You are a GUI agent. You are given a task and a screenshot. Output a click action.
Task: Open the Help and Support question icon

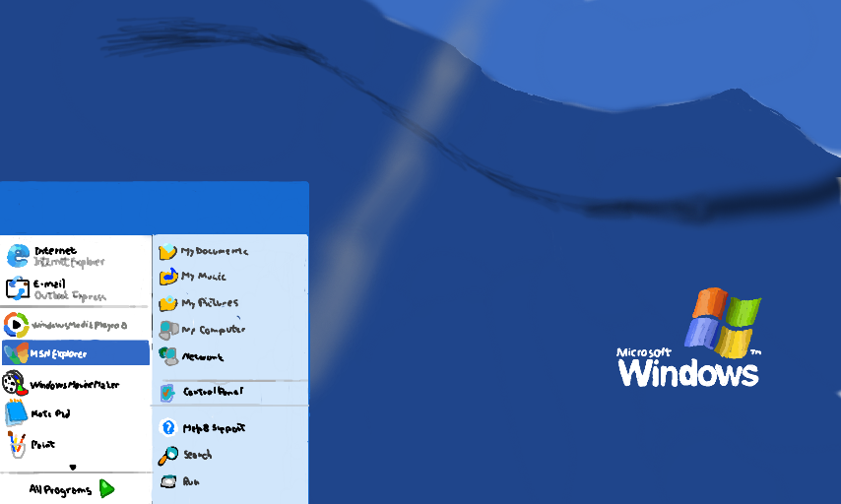pyautogui.click(x=168, y=427)
